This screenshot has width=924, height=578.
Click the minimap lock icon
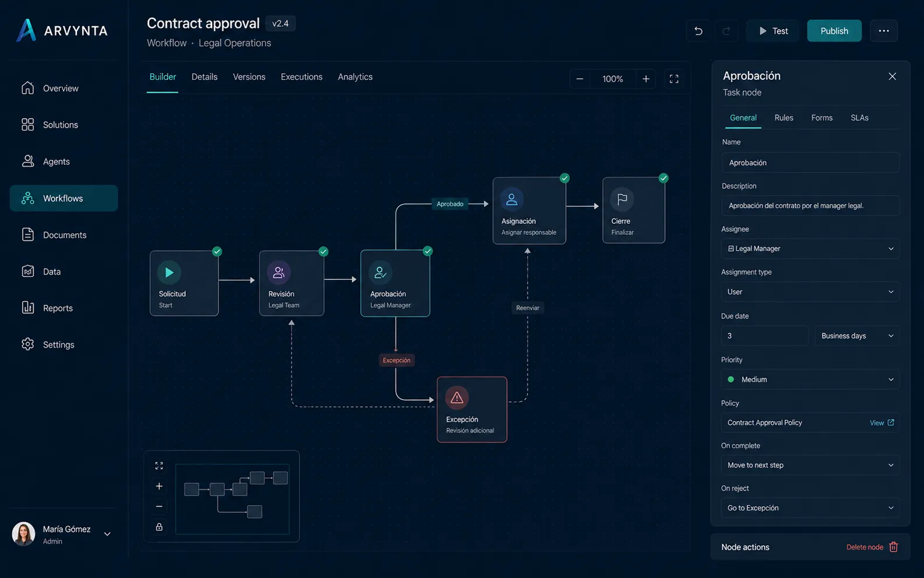click(159, 527)
